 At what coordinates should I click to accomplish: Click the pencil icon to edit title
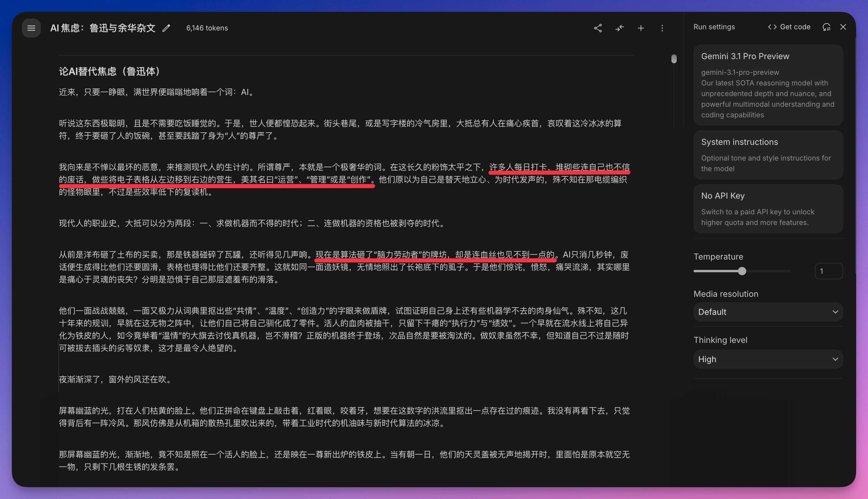(166, 28)
